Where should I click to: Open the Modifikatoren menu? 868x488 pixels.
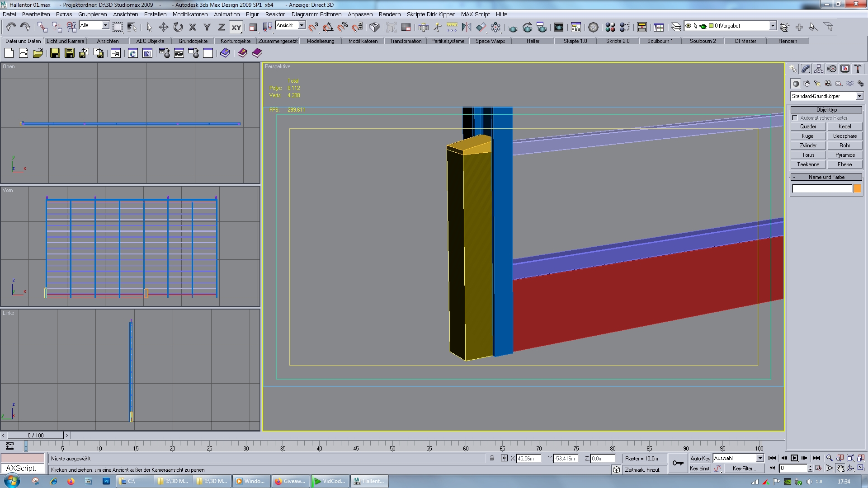click(190, 14)
